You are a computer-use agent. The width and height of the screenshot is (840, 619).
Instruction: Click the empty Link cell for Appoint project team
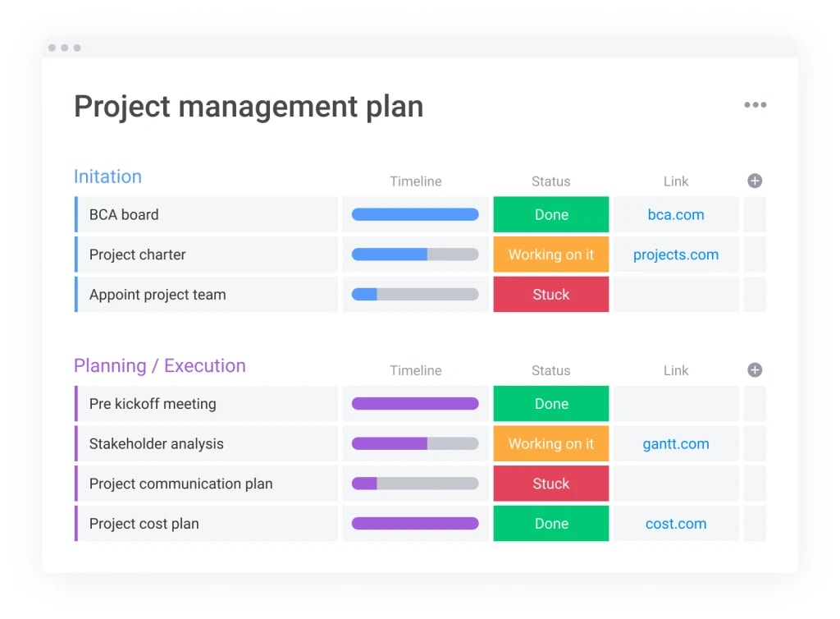coord(676,295)
